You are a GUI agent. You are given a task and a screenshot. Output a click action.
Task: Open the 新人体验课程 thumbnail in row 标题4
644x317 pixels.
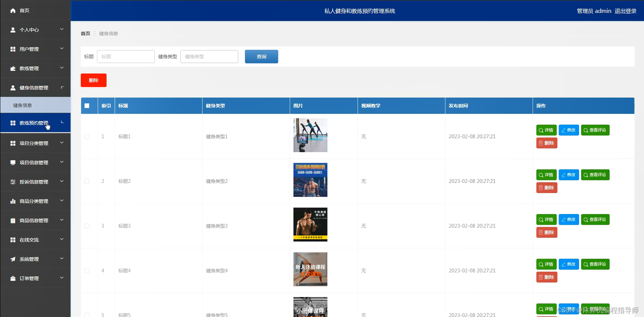click(x=310, y=269)
